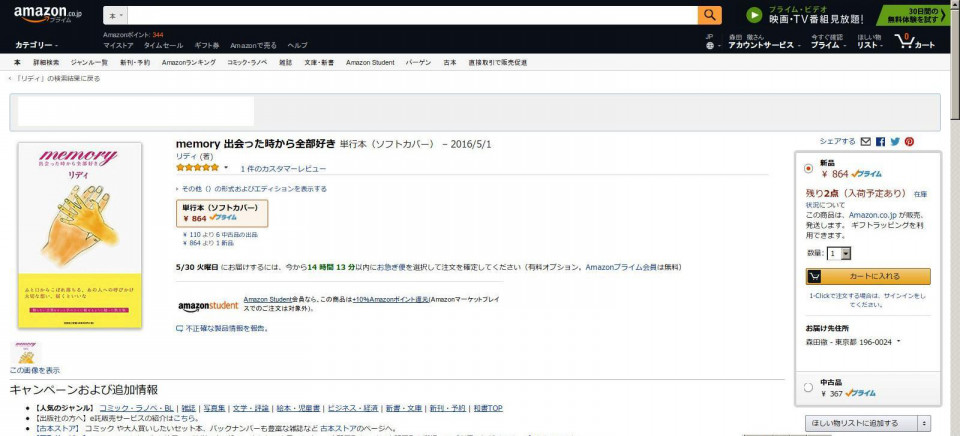
Task: Open the アカウントサービス dropdown
Action: click(x=764, y=45)
